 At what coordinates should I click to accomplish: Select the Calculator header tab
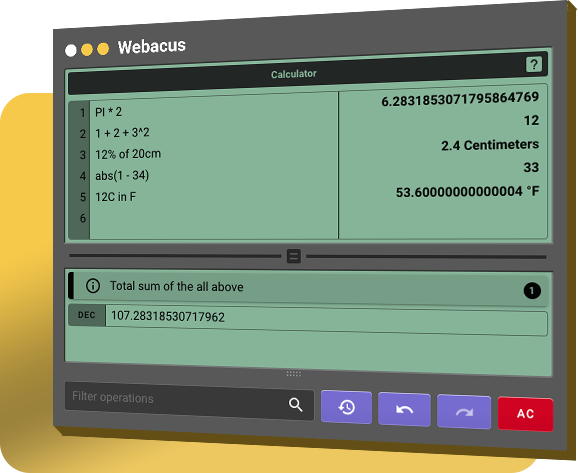(x=294, y=74)
